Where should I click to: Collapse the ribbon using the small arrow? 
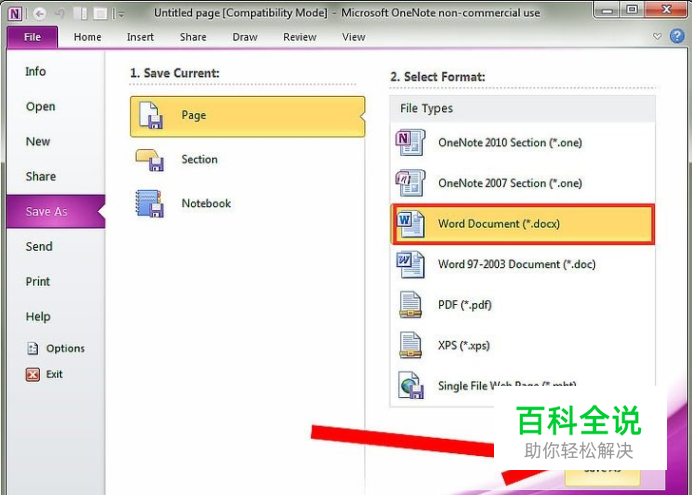[x=657, y=36]
